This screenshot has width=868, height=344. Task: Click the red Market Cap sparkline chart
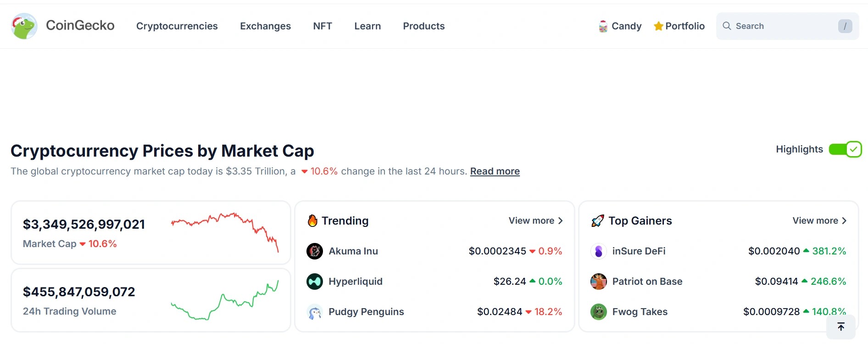point(225,231)
